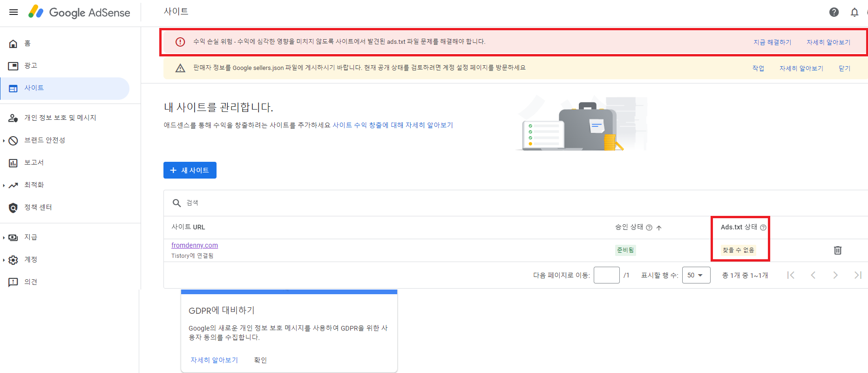Click the Tistory에 연결됨 text

coord(192,256)
